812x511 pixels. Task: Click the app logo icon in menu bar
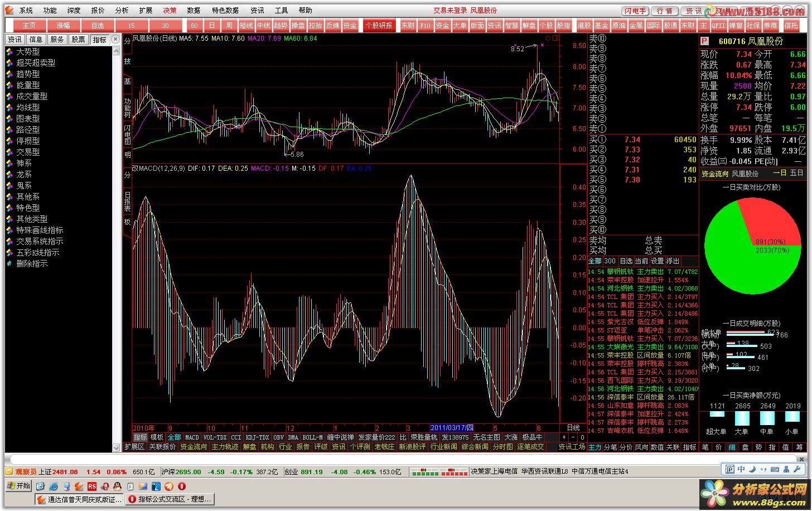pos(9,10)
